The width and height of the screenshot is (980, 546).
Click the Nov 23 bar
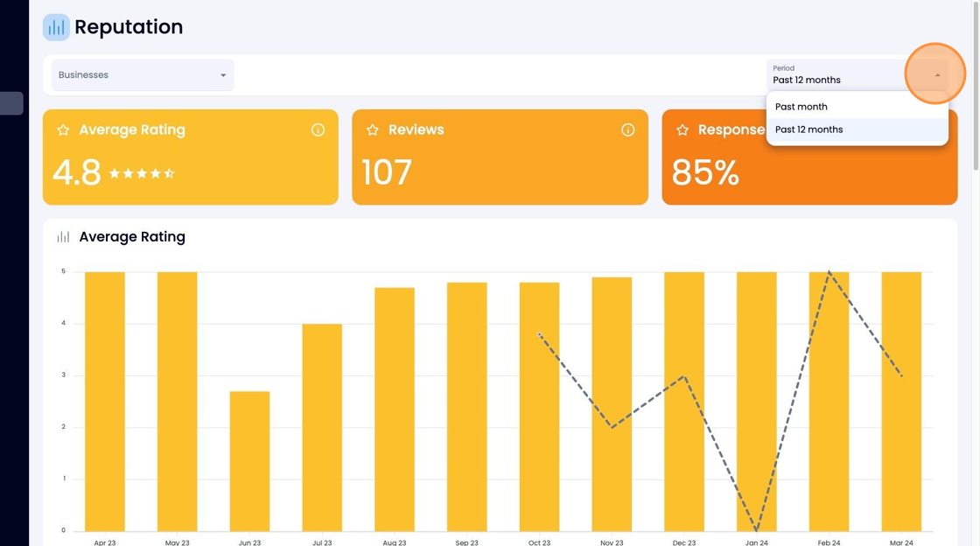pos(612,404)
